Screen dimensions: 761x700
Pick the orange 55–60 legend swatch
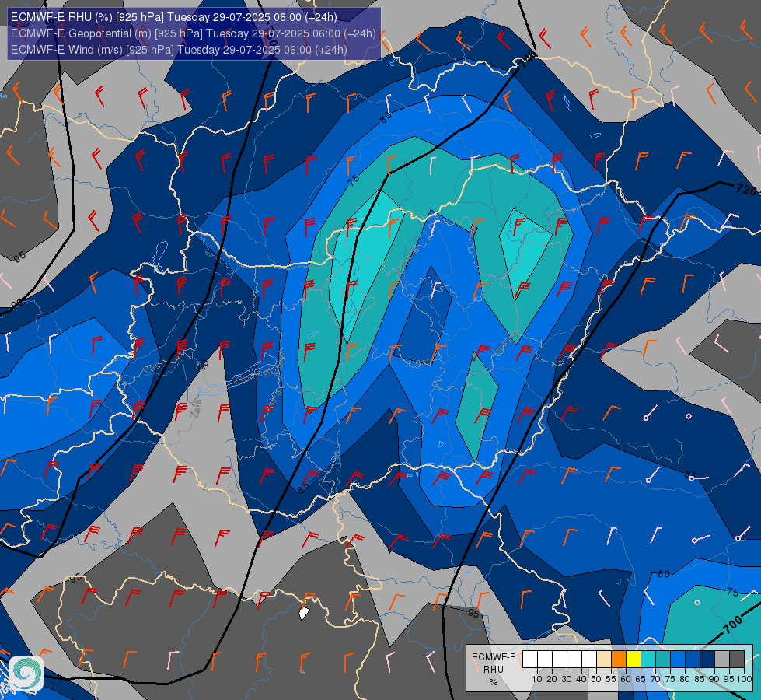pos(618,659)
